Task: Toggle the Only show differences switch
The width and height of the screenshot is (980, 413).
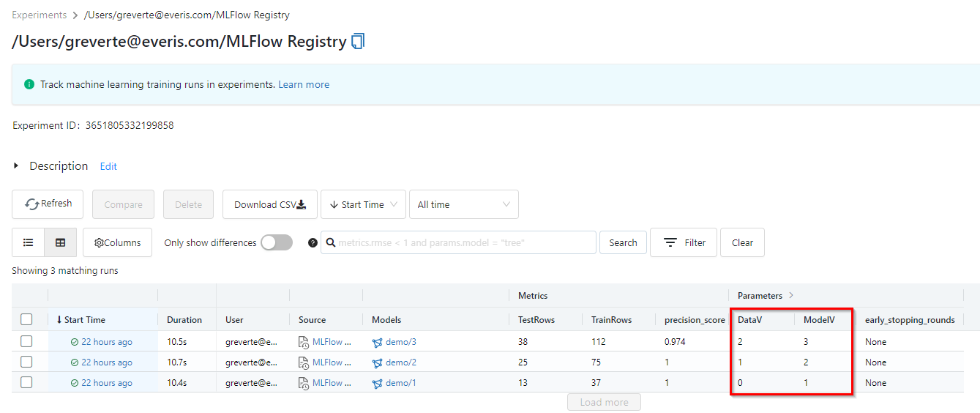Action: click(277, 242)
